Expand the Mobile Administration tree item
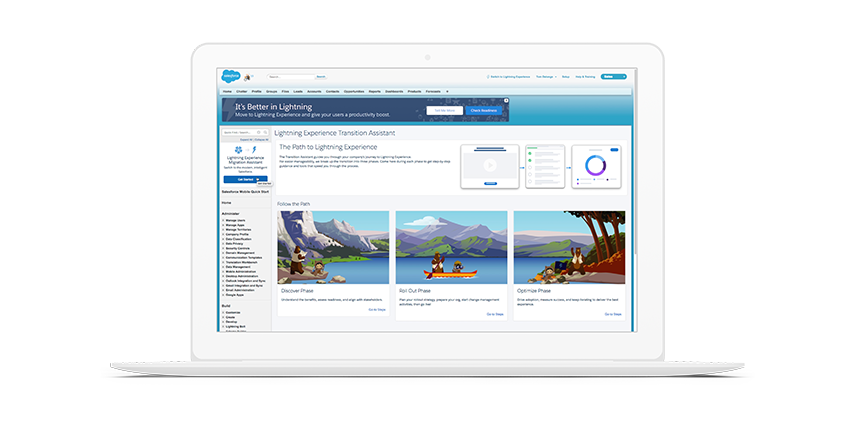Image resolution: width=857 pixels, height=447 pixels. 224,272
